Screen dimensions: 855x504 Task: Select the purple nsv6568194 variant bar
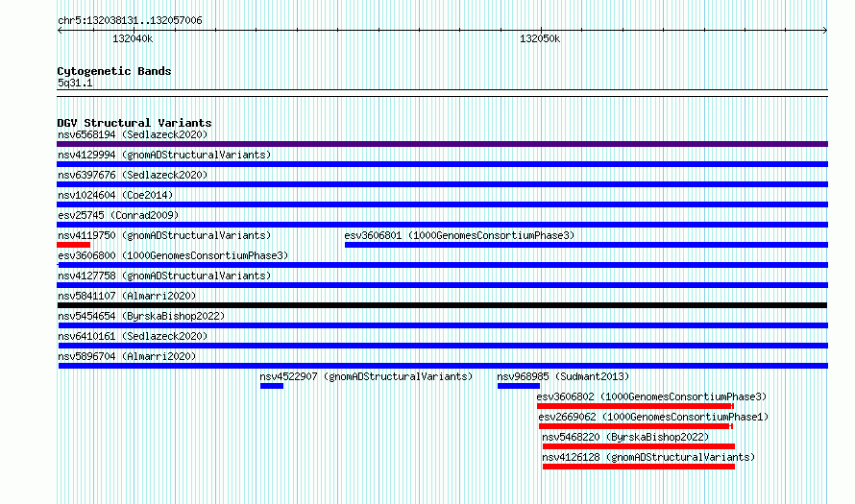coord(442,144)
